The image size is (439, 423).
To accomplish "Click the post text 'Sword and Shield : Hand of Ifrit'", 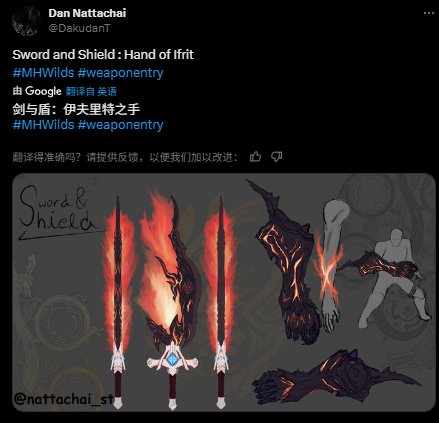I will pyautogui.click(x=103, y=54).
